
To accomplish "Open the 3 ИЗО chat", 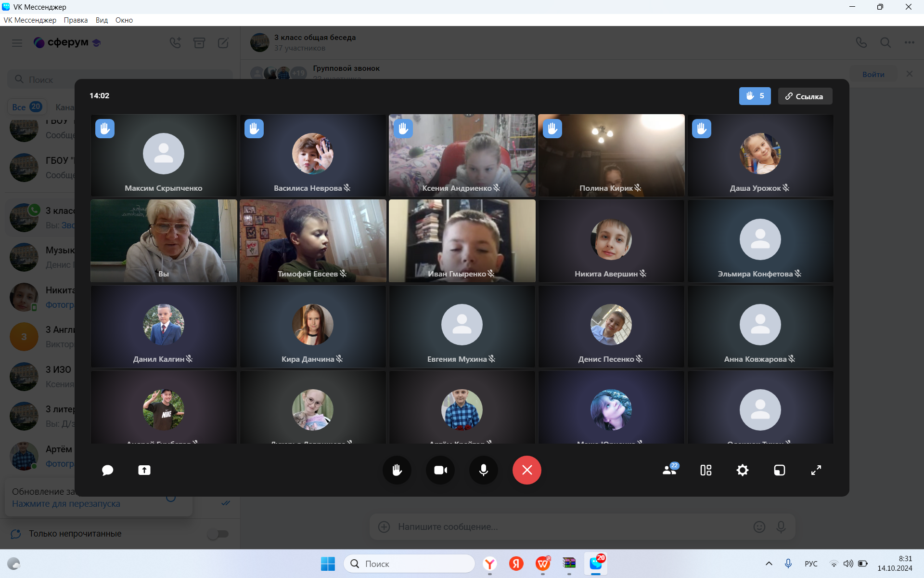I will 39,377.
